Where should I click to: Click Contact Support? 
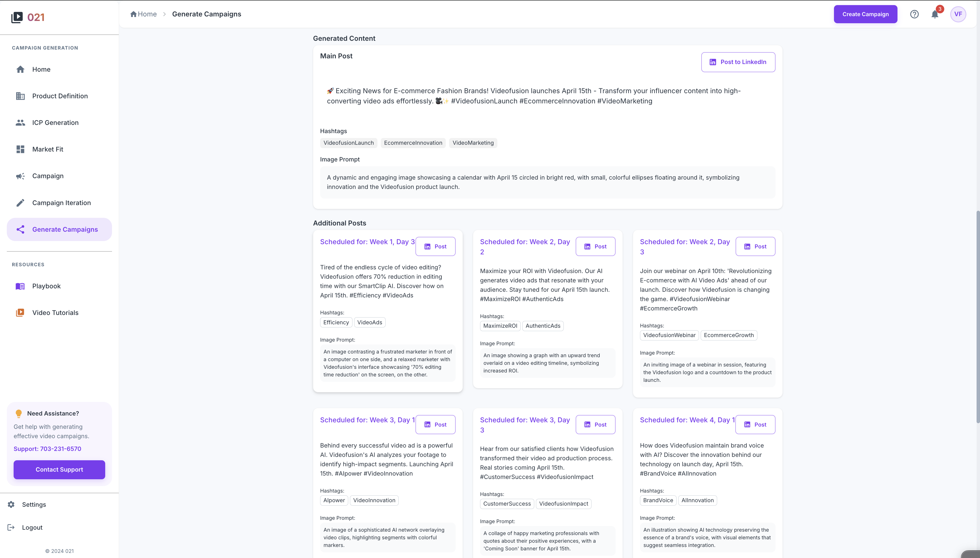point(59,469)
